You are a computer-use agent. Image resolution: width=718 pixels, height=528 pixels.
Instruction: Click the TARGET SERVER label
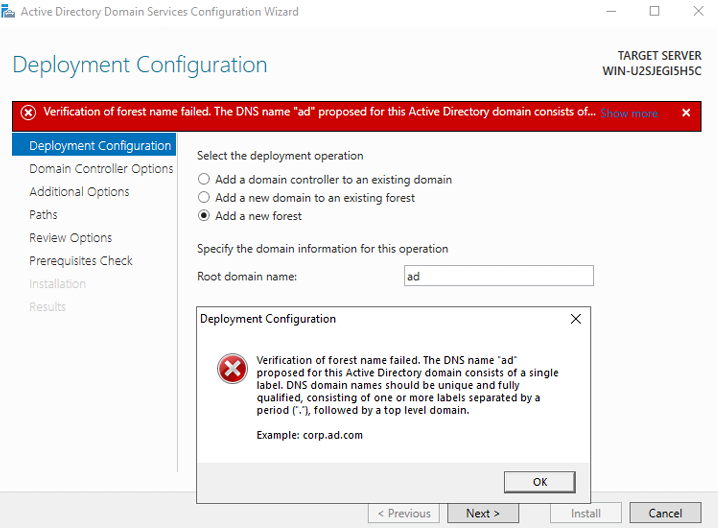point(659,55)
